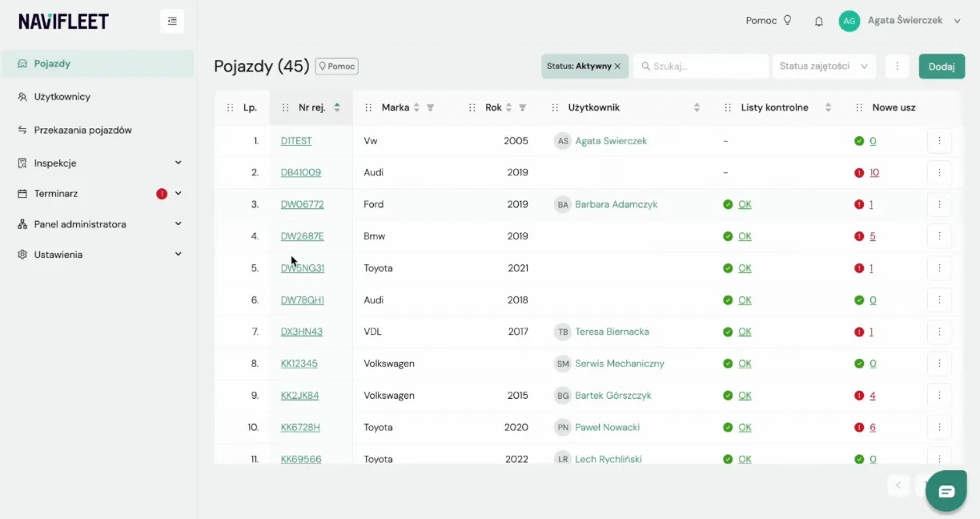Click into the Szukaj search field

point(701,66)
